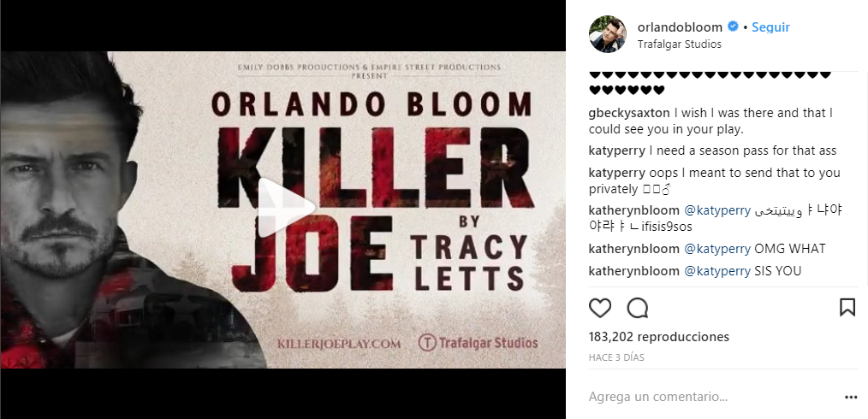Viewport: 868px width, 419px height.
Task: Play the Killer Joe video
Action: click(x=285, y=208)
